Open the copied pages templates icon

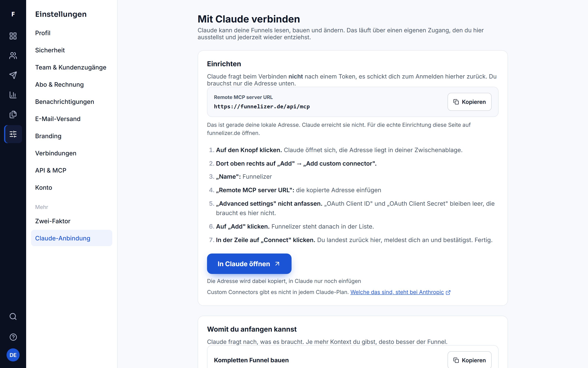[13, 114]
